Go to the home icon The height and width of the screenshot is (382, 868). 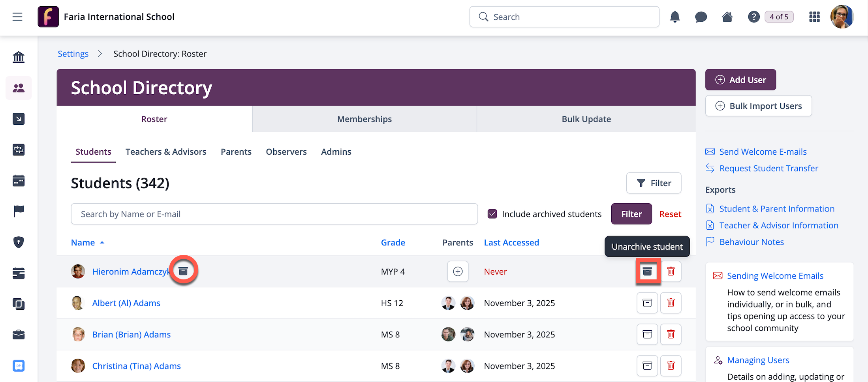click(x=727, y=17)
